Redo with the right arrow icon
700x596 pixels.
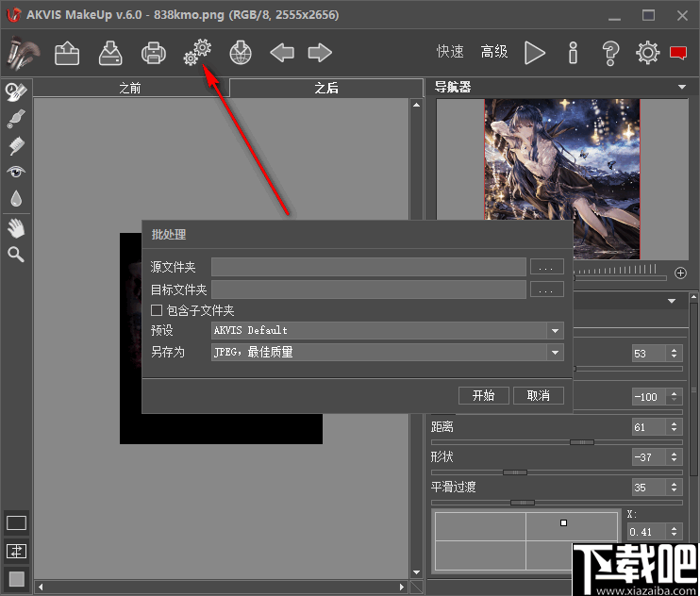[x=320, y=53]
